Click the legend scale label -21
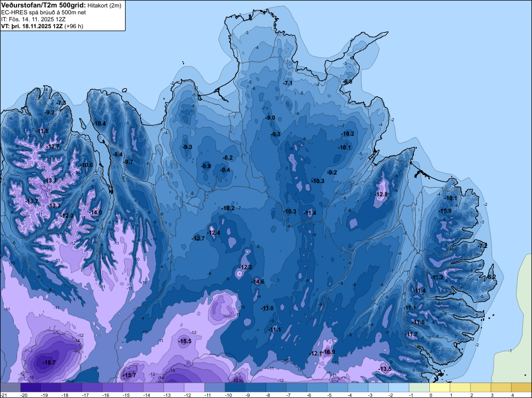This screenshot has height=398, width=532. 3,395
